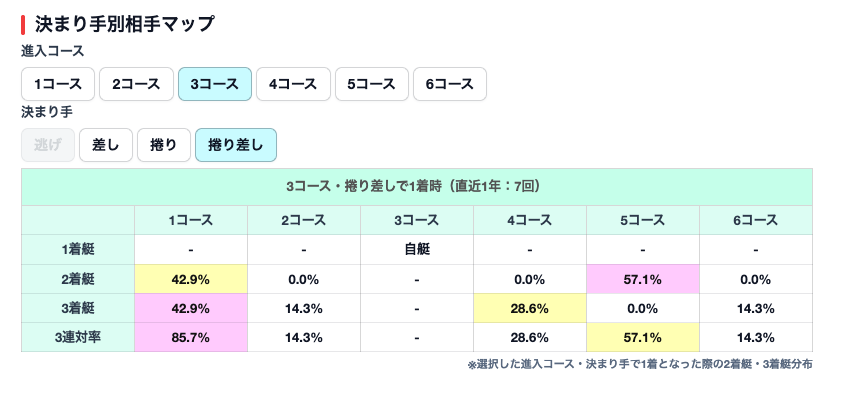
Task: Pick the 6コース entry course button
Action: [450, 84]
